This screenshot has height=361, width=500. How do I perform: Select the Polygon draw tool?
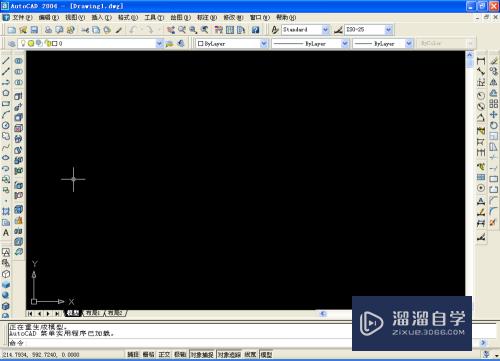coord(6,93)
